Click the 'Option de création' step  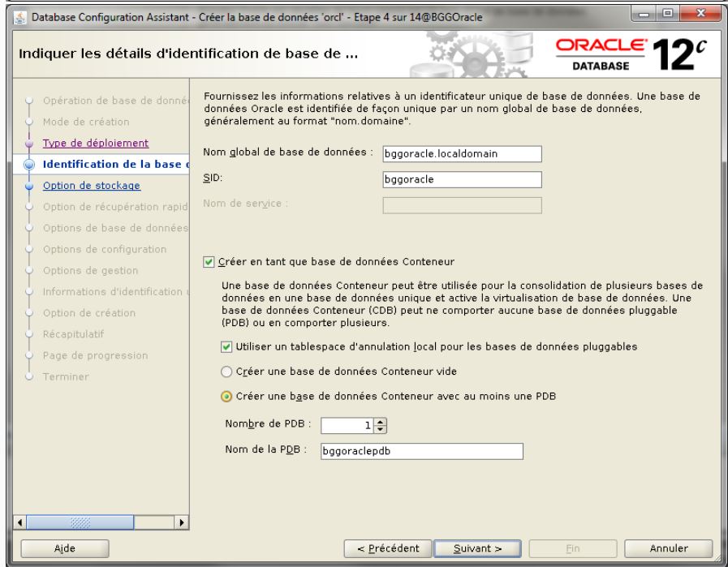[89, 313]
